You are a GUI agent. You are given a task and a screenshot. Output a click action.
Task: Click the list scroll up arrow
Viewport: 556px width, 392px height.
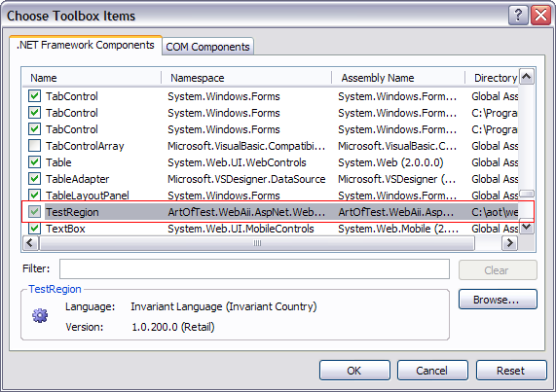click(527, 77)
